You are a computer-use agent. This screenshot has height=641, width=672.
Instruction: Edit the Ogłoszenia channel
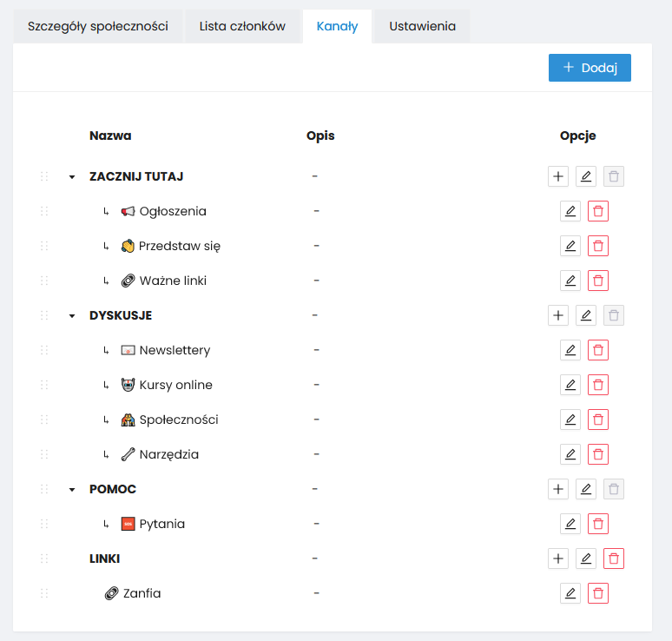pos(570,211)
